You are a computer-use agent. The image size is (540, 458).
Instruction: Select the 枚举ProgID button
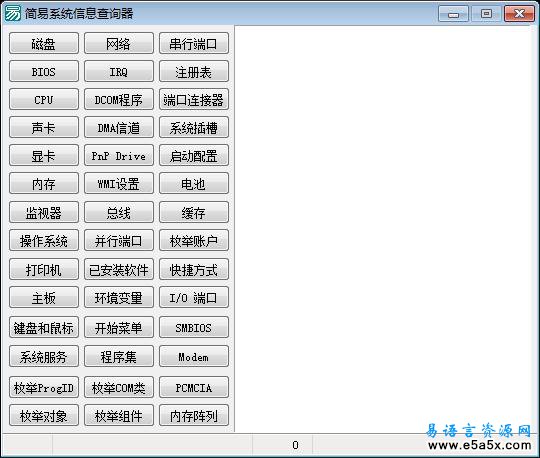coord(44,387)
